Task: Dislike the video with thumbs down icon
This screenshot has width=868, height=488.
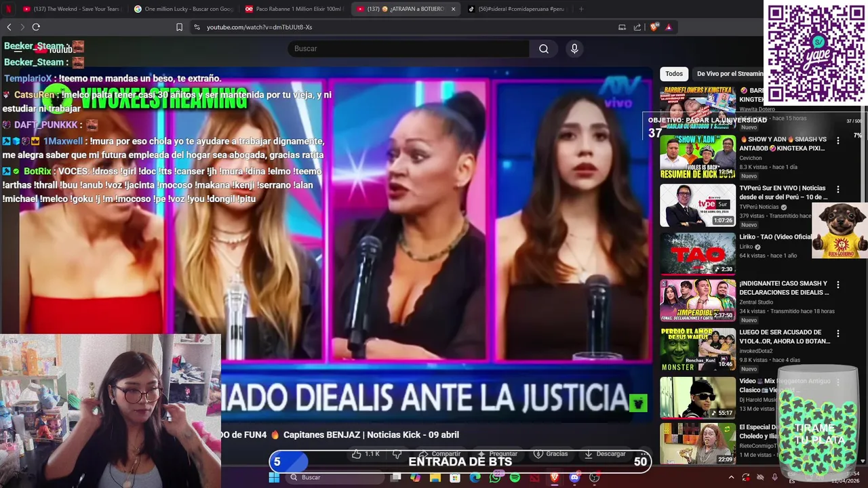Action: click(397, 454)
